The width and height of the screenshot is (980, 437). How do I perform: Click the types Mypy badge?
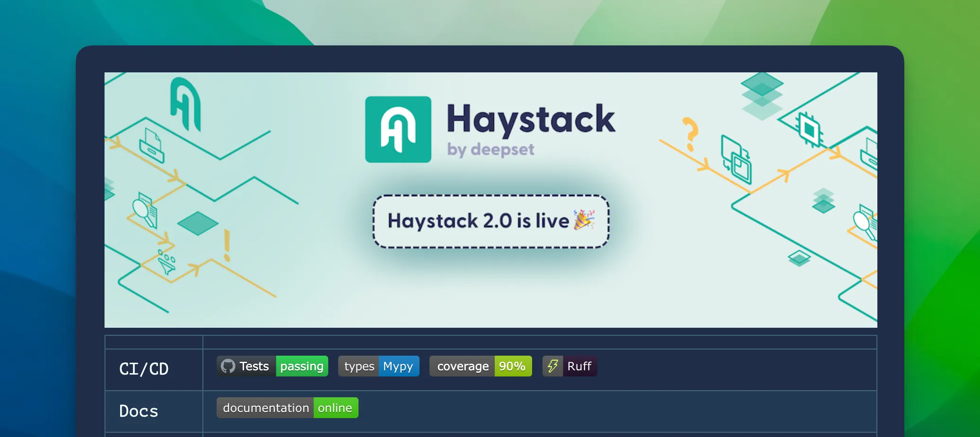(378, 366)
